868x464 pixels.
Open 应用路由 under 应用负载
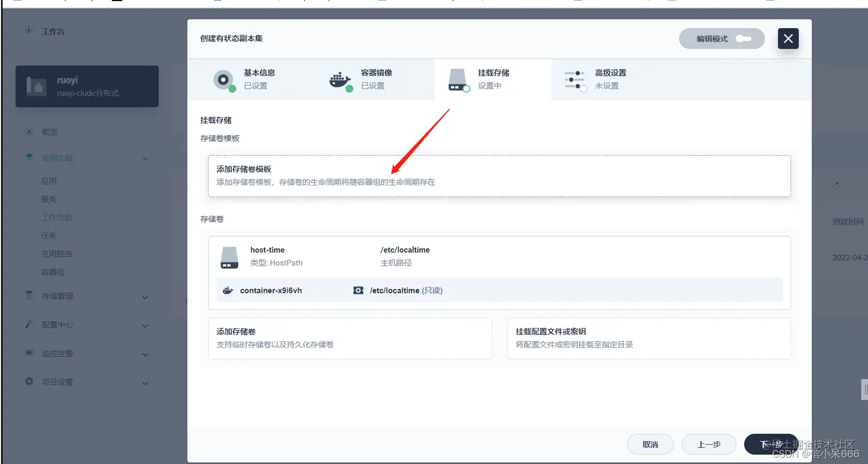(x=57, y=254)
